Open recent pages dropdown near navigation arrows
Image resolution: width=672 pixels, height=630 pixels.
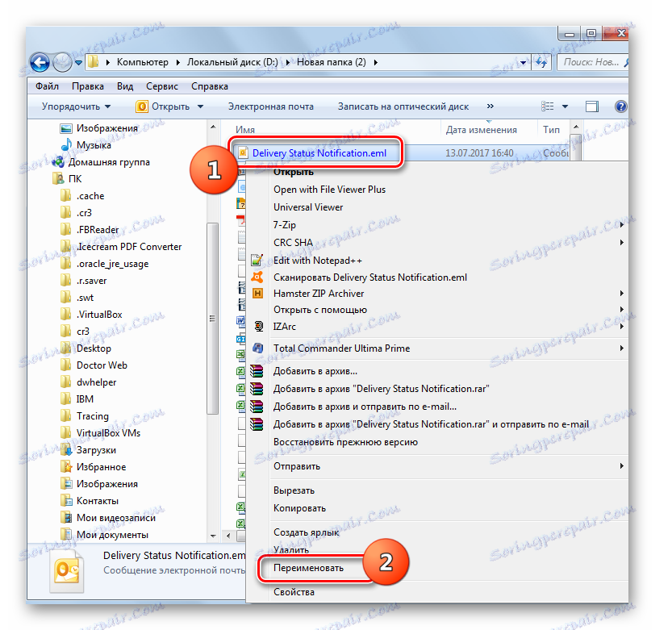(79, 63)
